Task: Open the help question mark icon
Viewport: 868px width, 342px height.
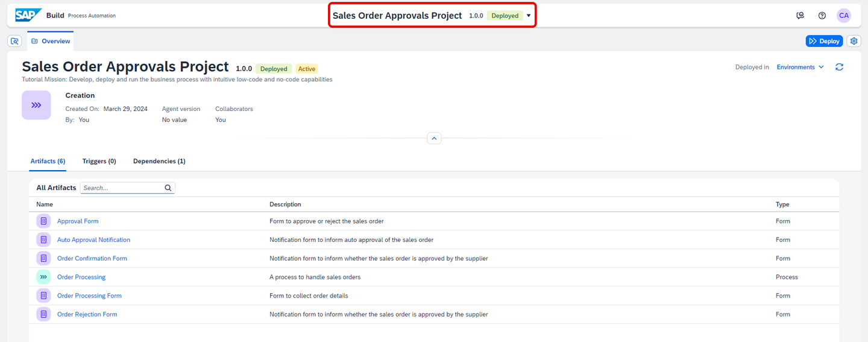Action: 822,16
